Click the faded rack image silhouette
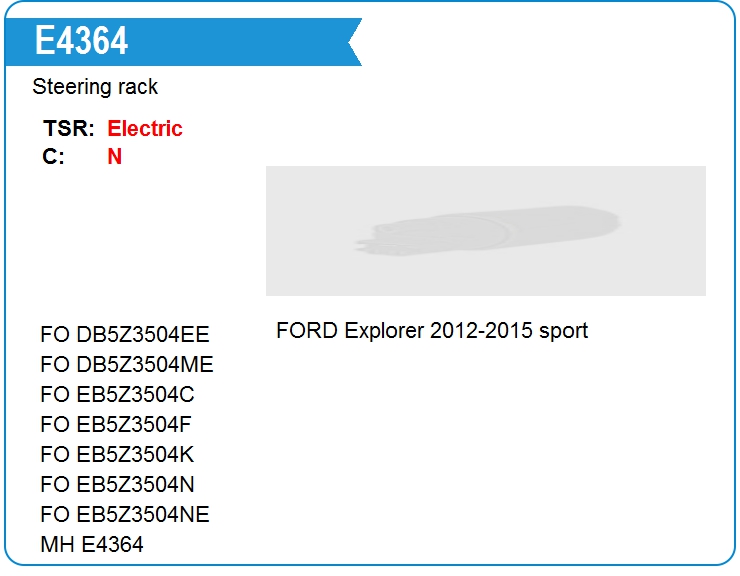 (x=487, y=230)
